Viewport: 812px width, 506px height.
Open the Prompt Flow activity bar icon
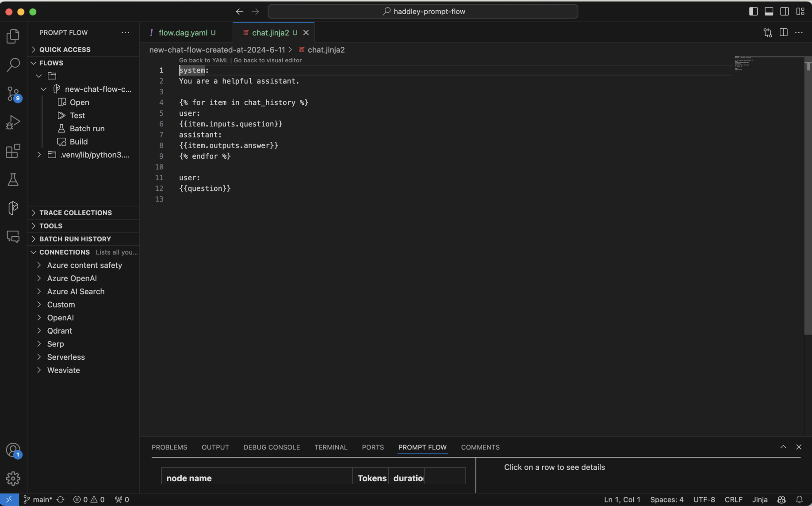(x=13, y=208)
